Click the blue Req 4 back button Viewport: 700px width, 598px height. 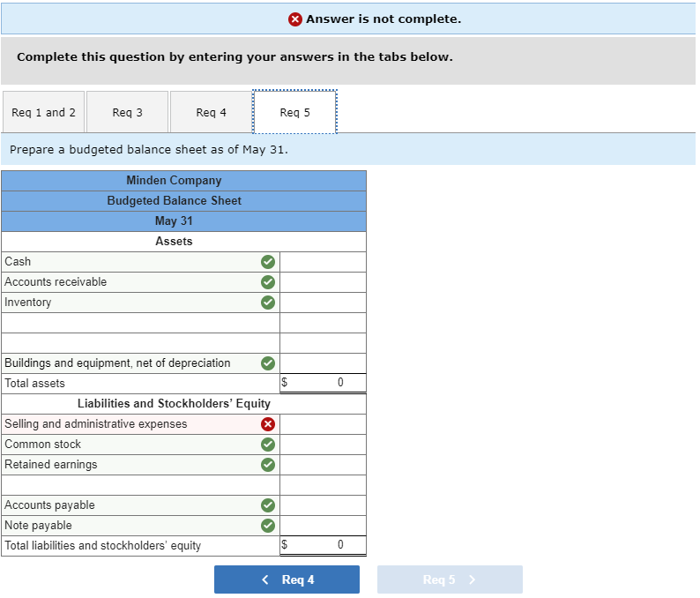287,579
